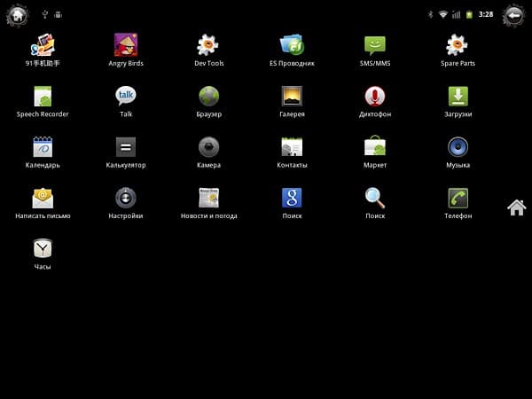Open Поиск with magnifying glass icon

[x=375, y=203]
